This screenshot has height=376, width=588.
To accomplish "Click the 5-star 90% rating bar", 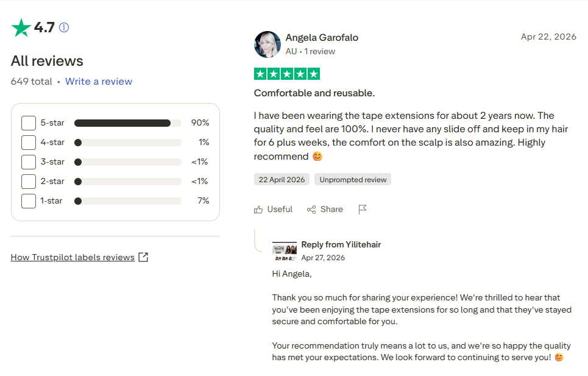I will click(x=128, y=123).
